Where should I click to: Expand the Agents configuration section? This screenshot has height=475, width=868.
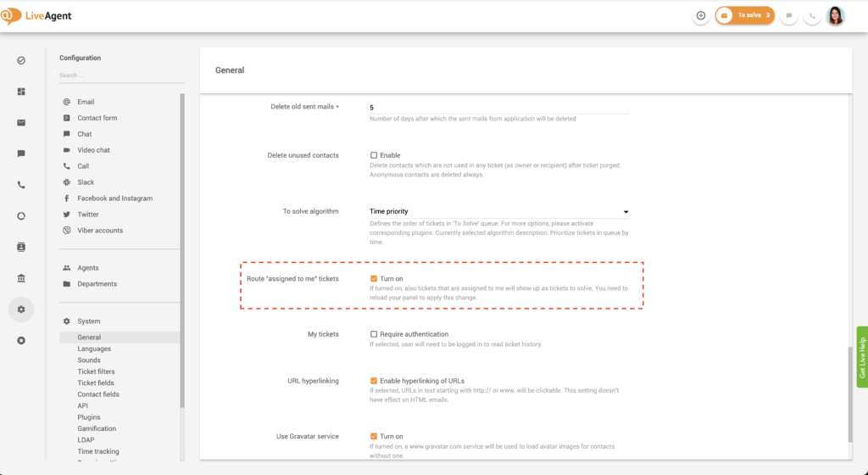tap(88, 268)
